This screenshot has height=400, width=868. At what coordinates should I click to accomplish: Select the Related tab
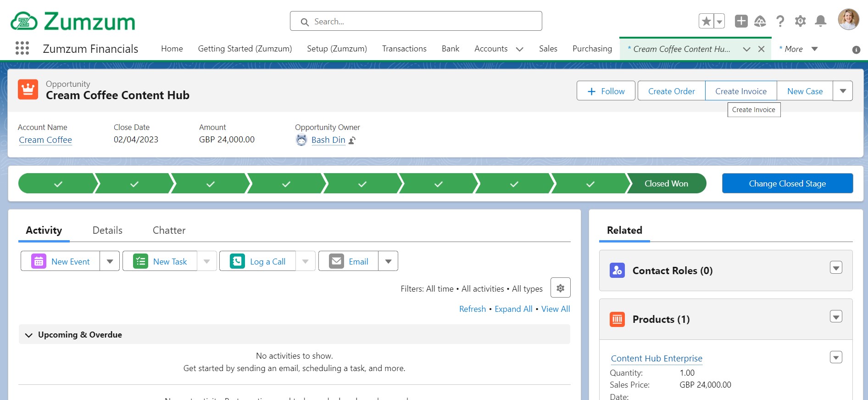(624, 230)
